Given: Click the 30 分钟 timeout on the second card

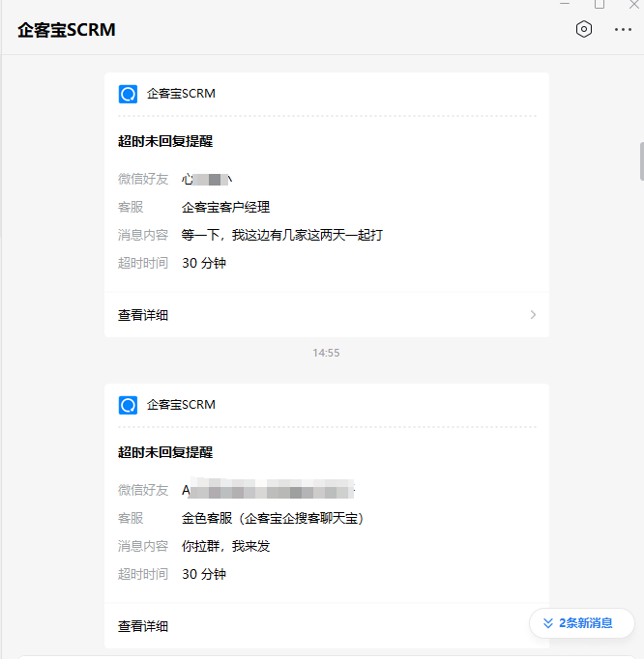Looking at the screenshot, I should click(204, 574).
